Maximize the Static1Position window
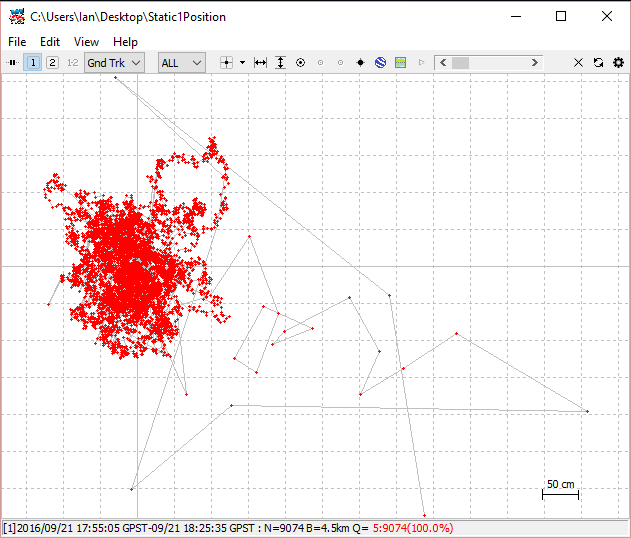This screenshot has width=631, height=538. [561, 16]
